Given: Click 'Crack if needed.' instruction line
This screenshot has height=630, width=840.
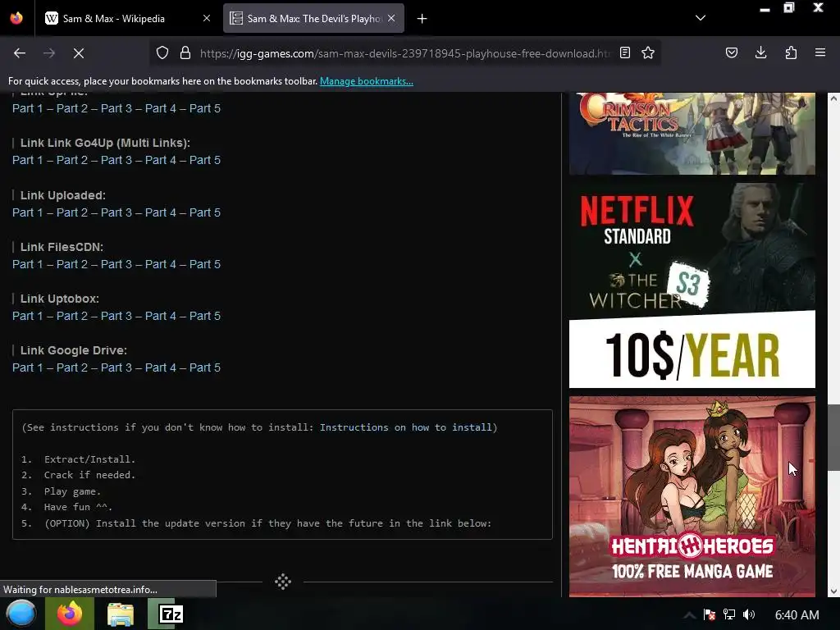Looking at the screenshot, I should 89,475.
